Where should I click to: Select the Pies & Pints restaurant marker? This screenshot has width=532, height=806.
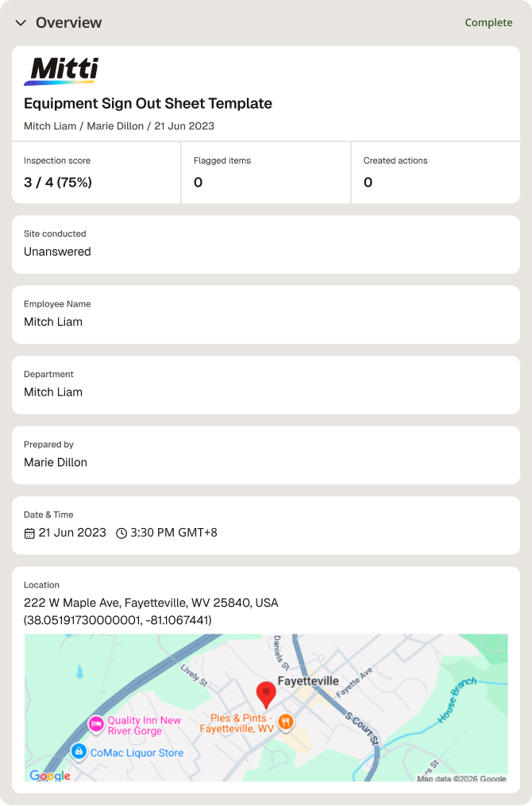click(x=286, y=722)
